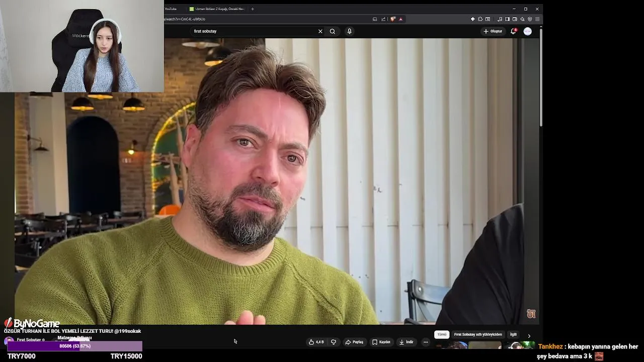The width and height of the screenshot is (644, 362).
Task: Maximize the browser window
Action: tap(525, 9)
